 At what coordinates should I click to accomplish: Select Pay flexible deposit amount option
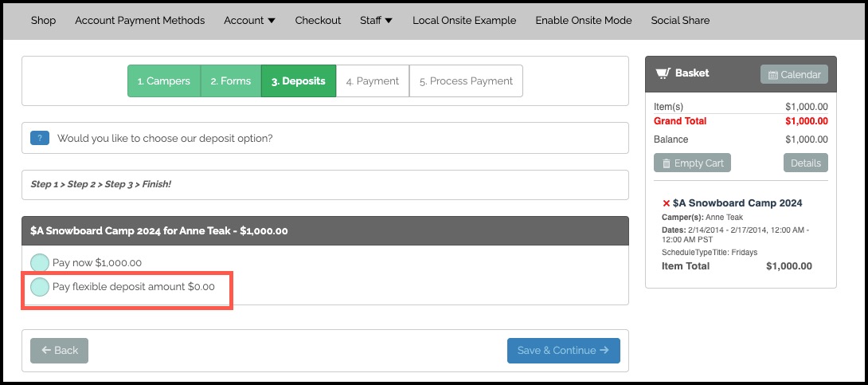click(x=40, y=287)
